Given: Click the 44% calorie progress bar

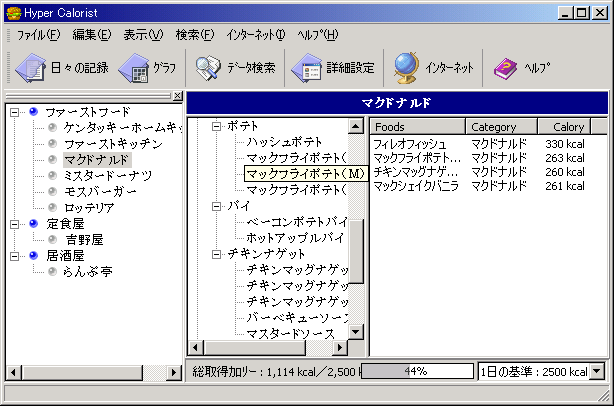Looking at the screenshot, I should click(x=417, y=371).
